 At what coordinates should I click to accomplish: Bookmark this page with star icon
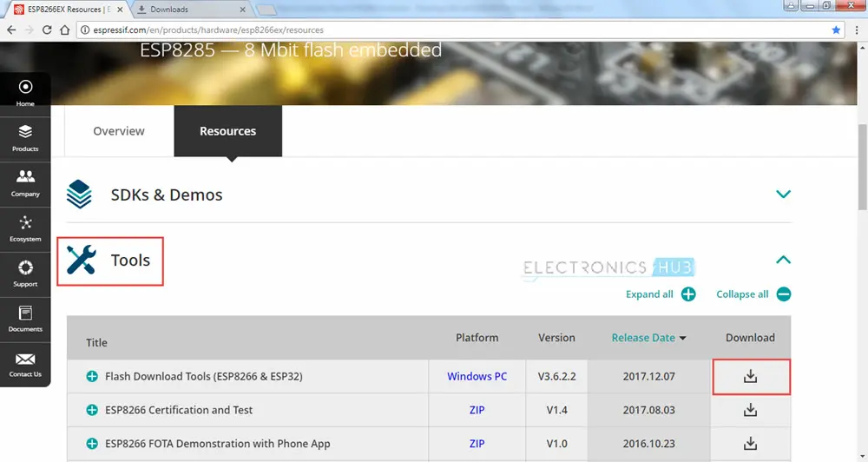836,30
